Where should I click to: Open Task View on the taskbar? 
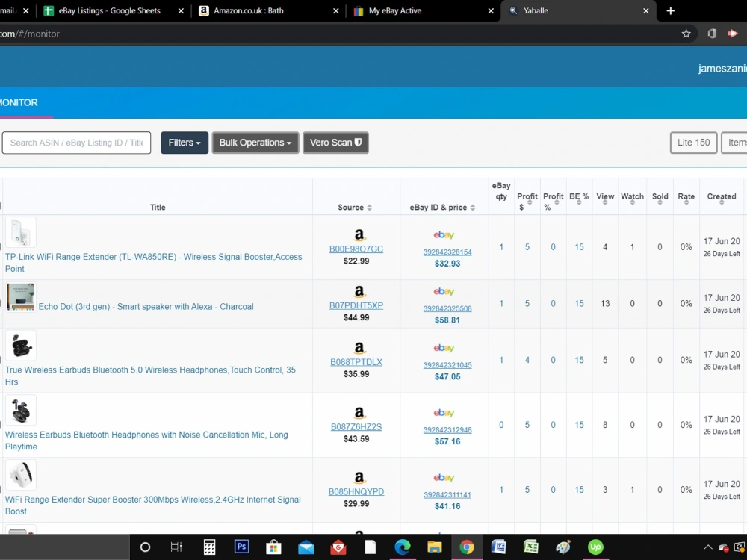pyautogui.click(x=176, y=547)
